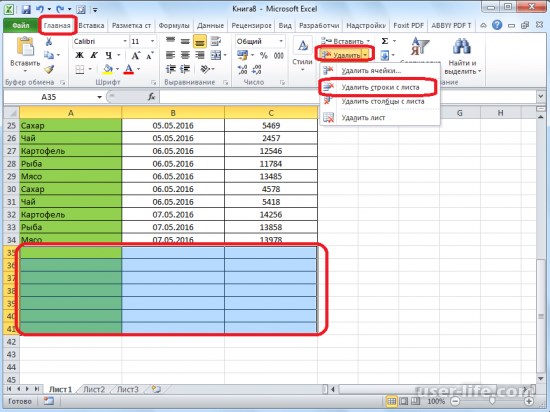Click the Save icon in quick access
Image resolution: width=550 pixels, height=412 pixels.
pyautogui.click(x=26, y=9)
